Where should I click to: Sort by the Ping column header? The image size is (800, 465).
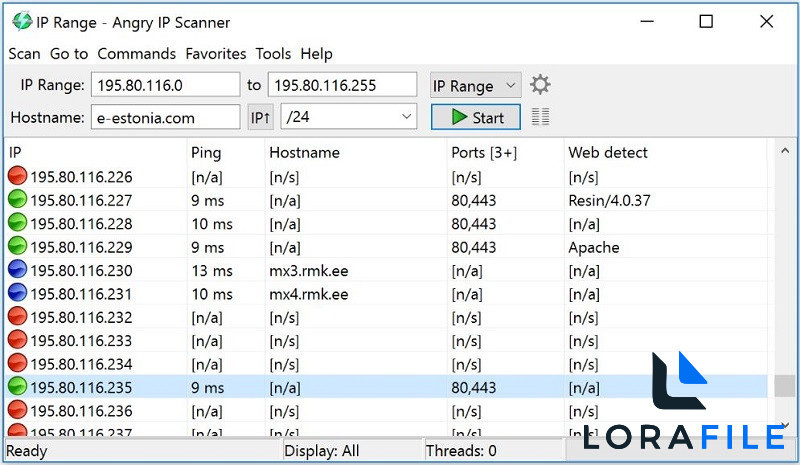tap(226, 153)
